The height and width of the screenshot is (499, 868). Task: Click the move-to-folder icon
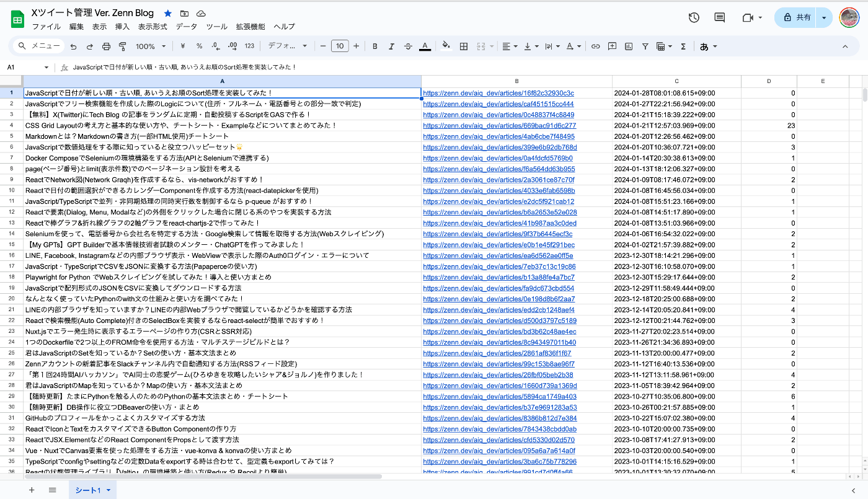pos(185,14)
